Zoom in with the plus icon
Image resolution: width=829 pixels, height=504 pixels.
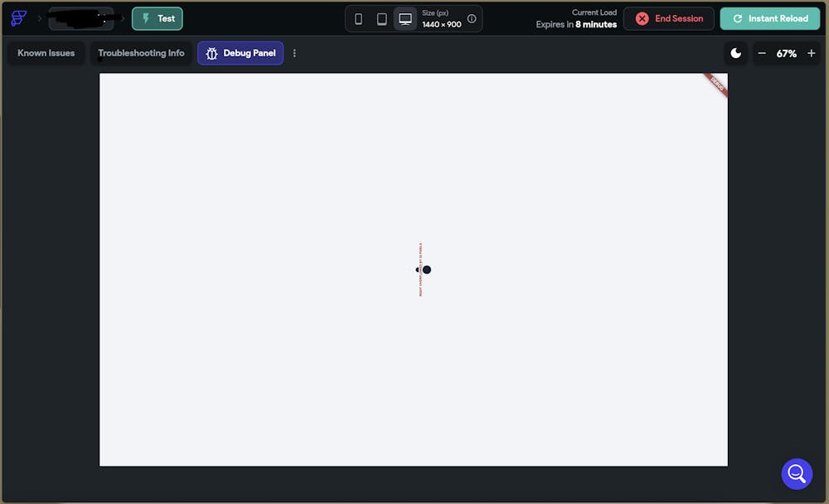pyautogui.click(x=811, y=53)
